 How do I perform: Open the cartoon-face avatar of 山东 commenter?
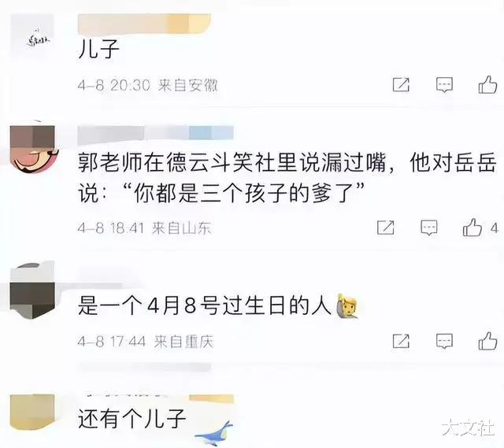point(34,147)
